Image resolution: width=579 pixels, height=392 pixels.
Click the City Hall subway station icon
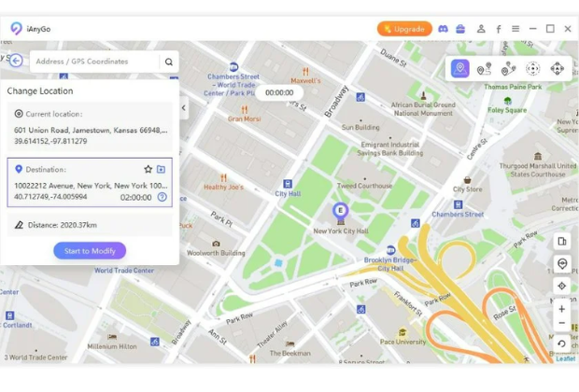point(288,184)
